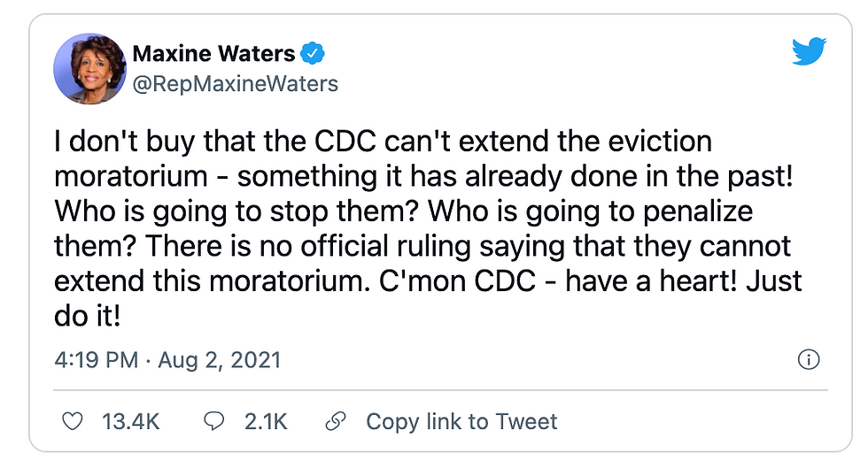Like the tweet with the heart icon
This screenshot has height=469, width=868.
72,421
